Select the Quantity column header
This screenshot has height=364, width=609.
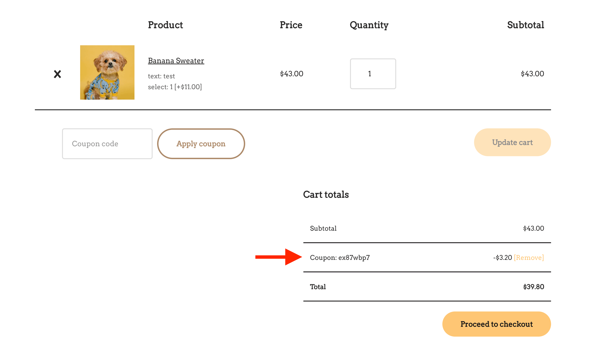pyautogui.click(x=369, y=25)
